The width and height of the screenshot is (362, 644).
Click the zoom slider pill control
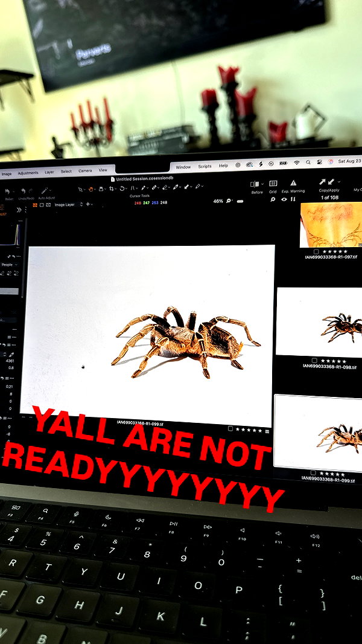[240, 201]
